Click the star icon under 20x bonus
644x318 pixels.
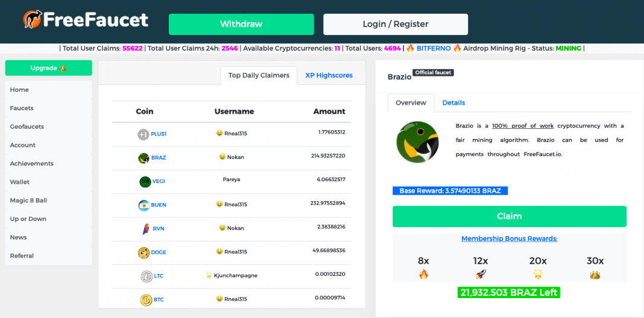pos(538,274)
